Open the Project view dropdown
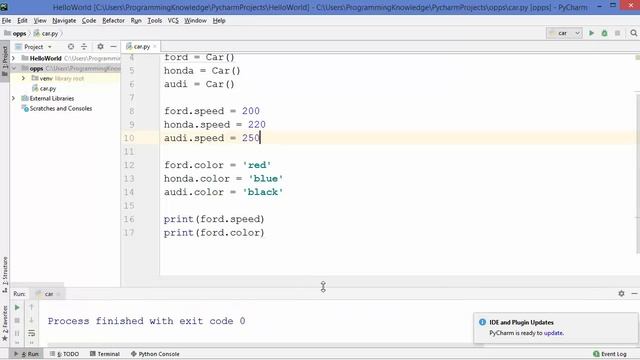The height and width of the screenshot is (360, 640). coord(34,47)
